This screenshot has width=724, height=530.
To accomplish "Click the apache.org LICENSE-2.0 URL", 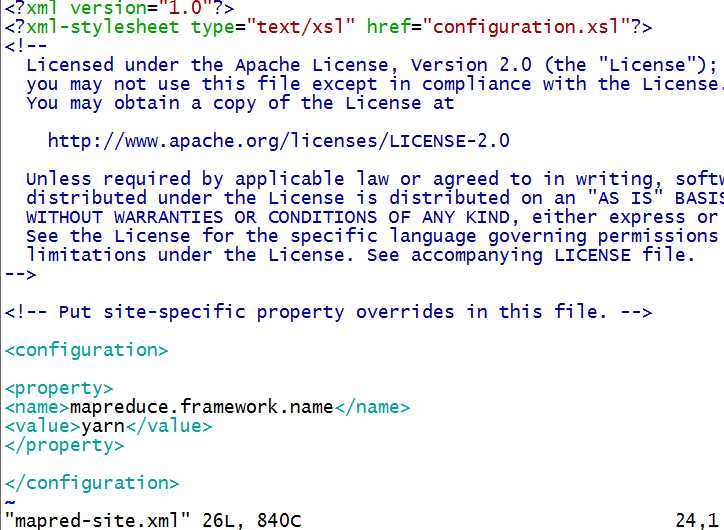I will pos(278,141).
